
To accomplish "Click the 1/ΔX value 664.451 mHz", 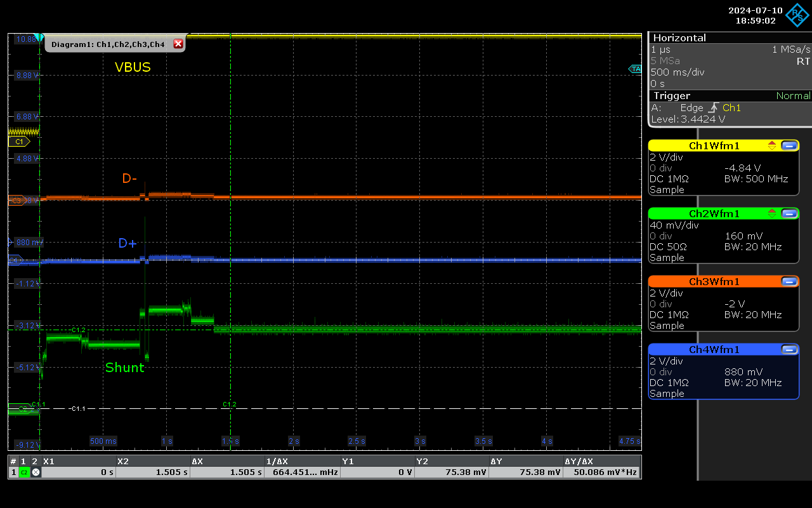I will click(x=302, y=472).
